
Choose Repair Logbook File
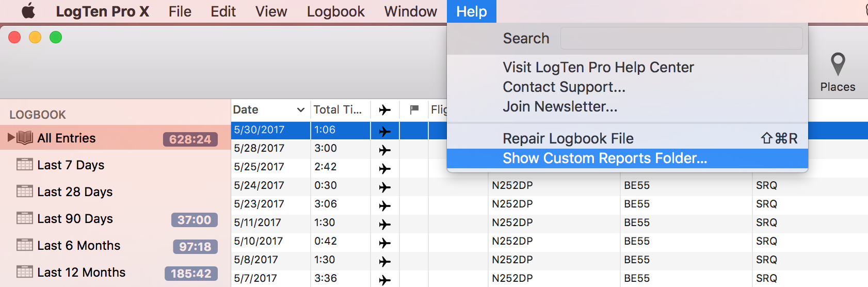pos(628,138)
